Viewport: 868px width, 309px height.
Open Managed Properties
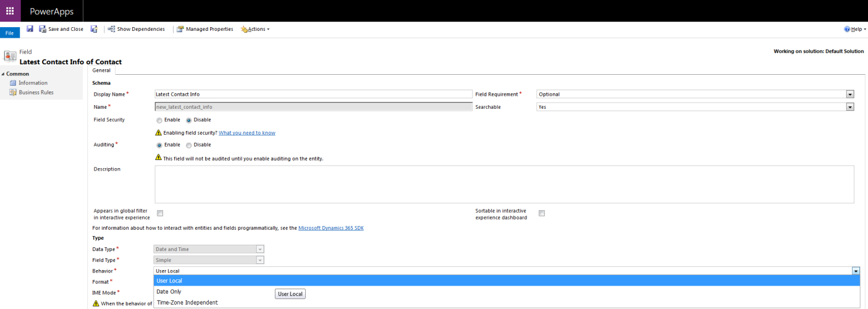click(x=205, y=29)
